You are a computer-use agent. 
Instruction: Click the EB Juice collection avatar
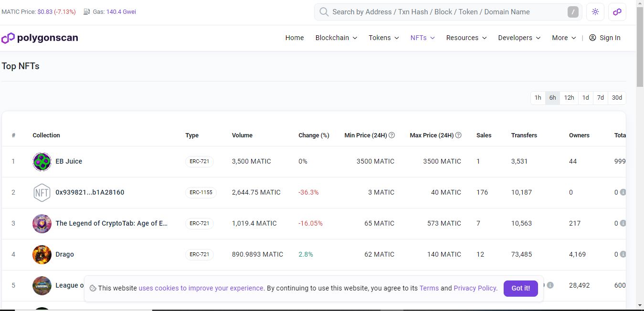42,162
